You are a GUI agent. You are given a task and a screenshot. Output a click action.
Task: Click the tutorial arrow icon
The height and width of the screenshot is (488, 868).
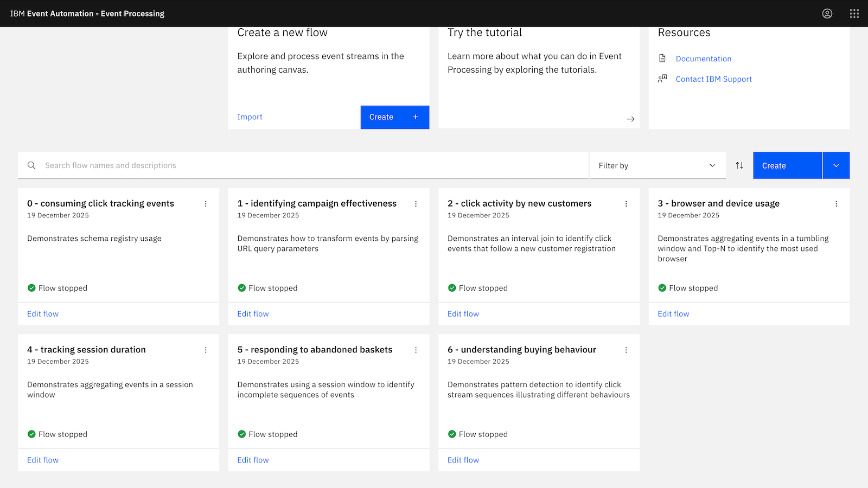pos(630,119)
